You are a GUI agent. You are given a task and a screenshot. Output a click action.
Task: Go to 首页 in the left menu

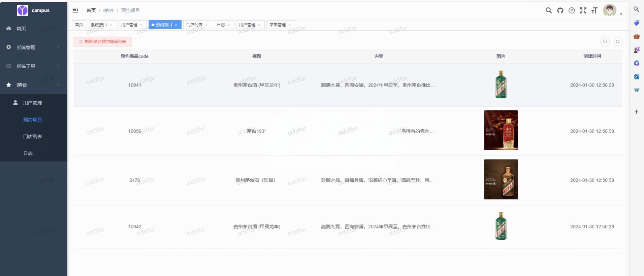pyautogui.click(x=33, y=29)
